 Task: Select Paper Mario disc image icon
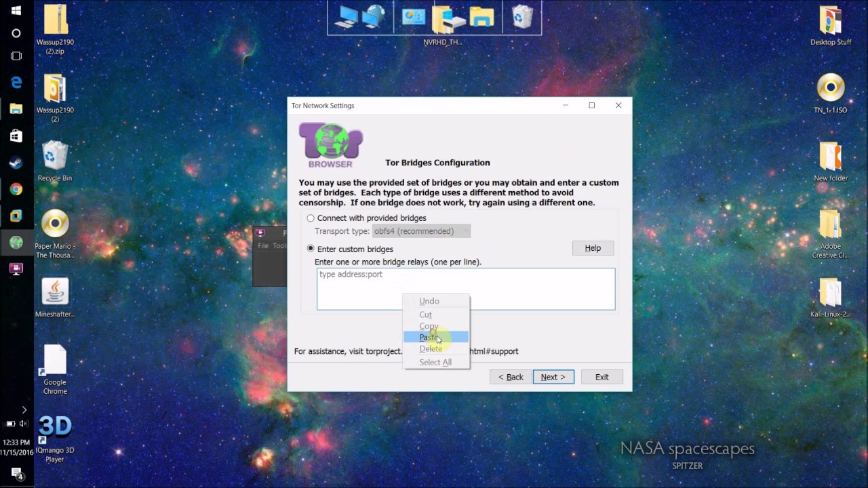coord(55,235)
